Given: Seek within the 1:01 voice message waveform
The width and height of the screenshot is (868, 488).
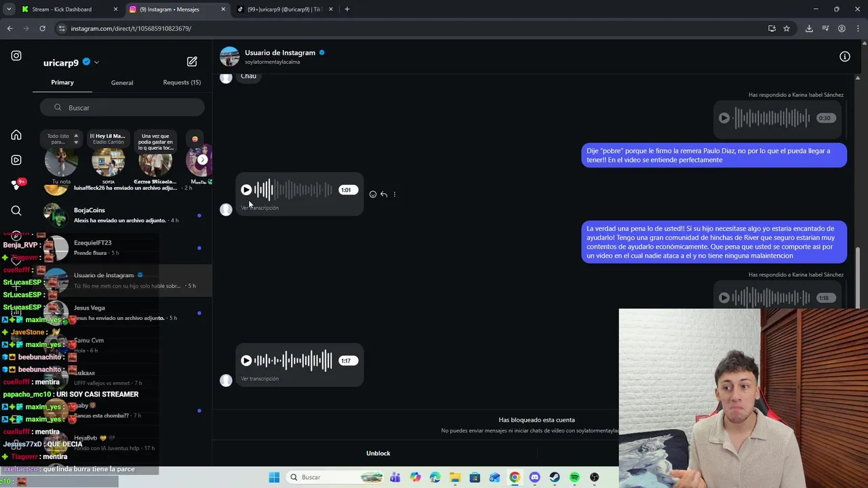Looking at the screenshot, I should (x=293, y=190).
